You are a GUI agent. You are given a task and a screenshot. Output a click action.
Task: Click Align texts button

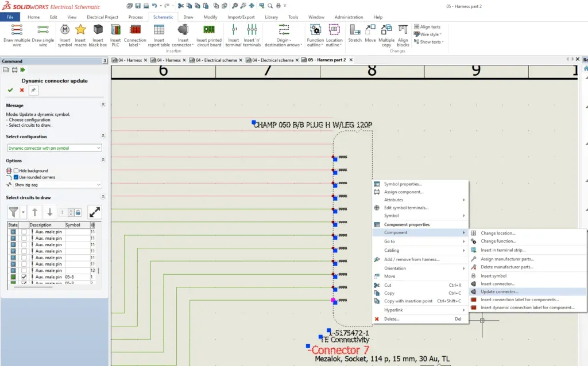point(427,27)
